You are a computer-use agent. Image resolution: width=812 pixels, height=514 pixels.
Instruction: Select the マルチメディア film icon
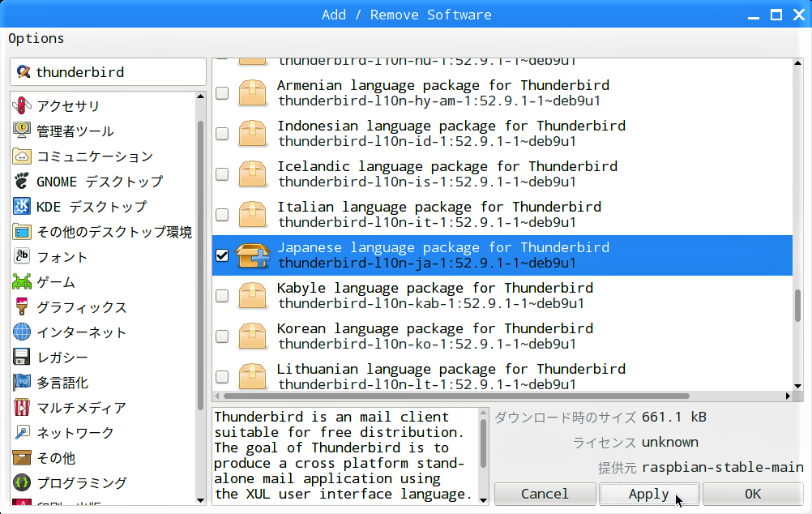point(22,407)
